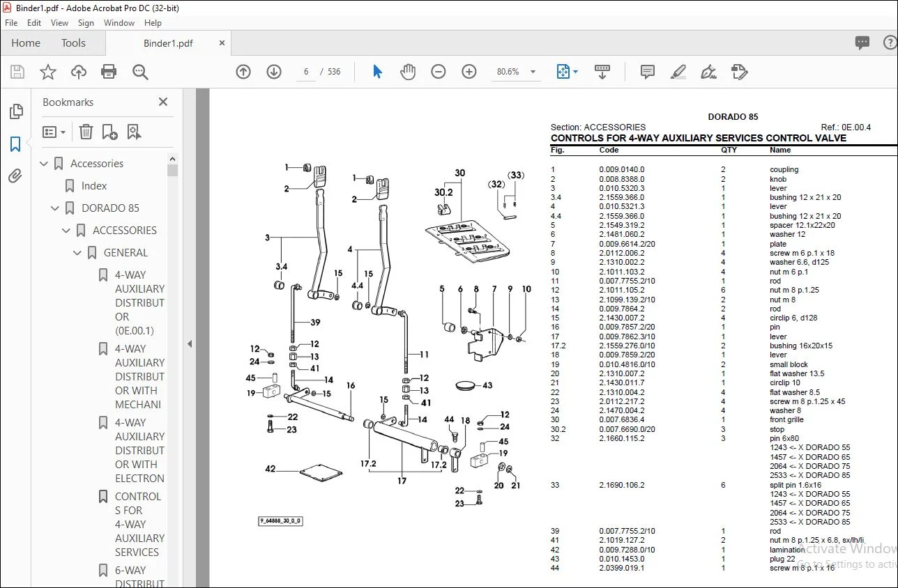Select the part code 0.009.0140.0

tap(622, 169)
